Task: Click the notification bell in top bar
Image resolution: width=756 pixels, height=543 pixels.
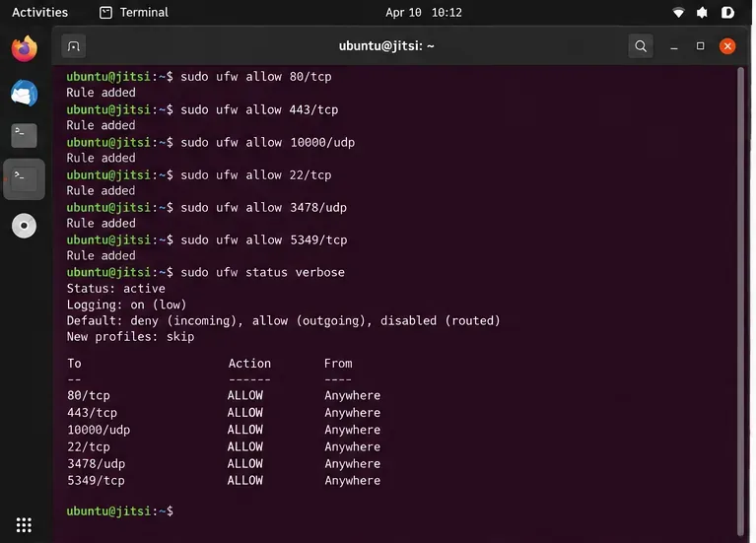Action: 702,13
